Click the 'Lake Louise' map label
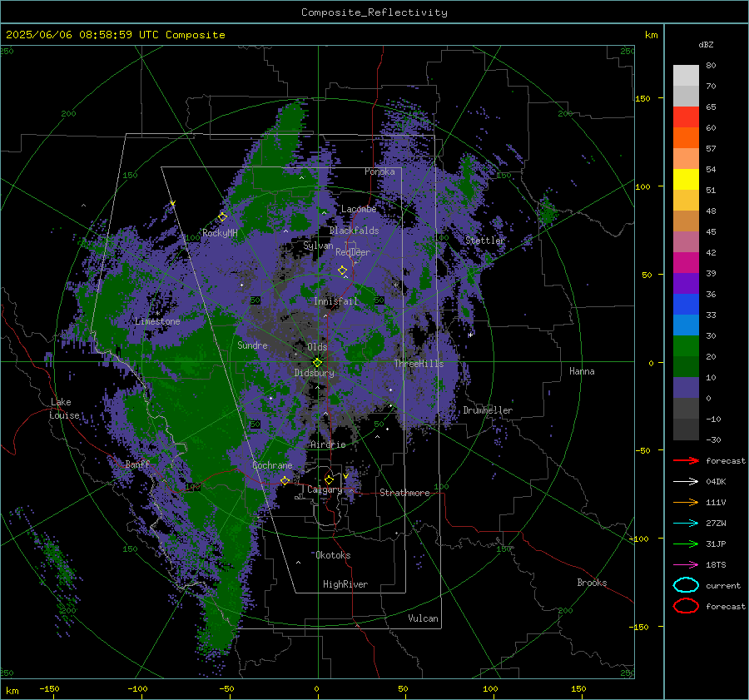This screenshot has height=700, width=749. point(64,409)
